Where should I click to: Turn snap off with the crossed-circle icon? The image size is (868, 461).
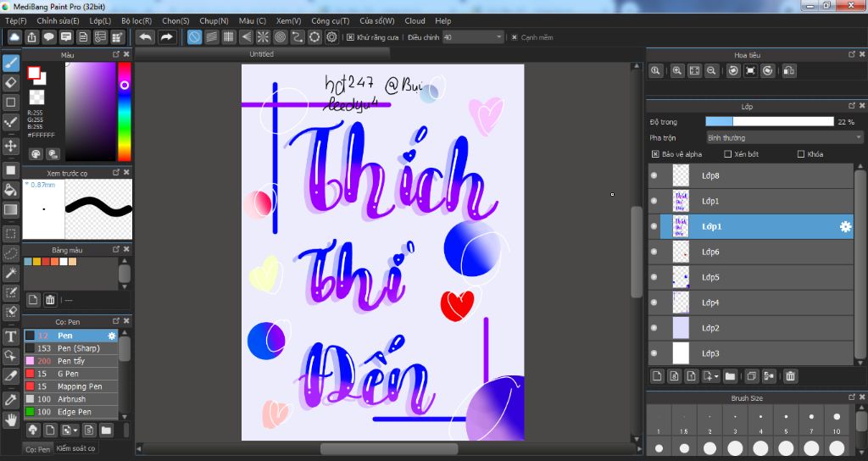(x=194, y=37)
